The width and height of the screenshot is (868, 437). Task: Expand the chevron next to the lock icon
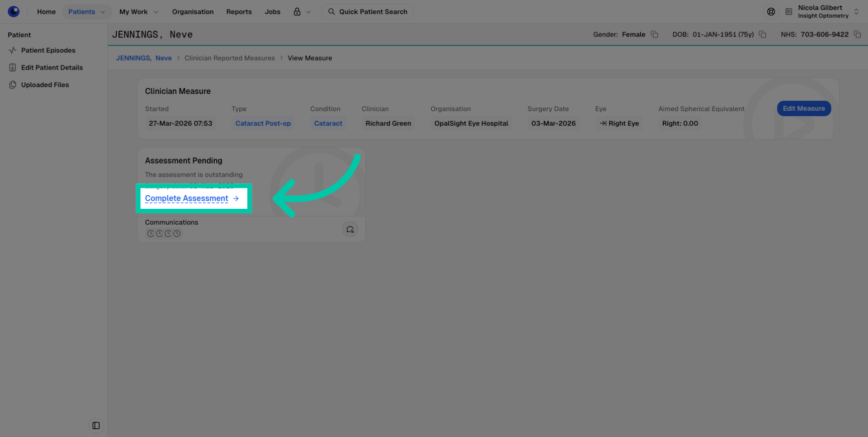click(x=308, y=12)
